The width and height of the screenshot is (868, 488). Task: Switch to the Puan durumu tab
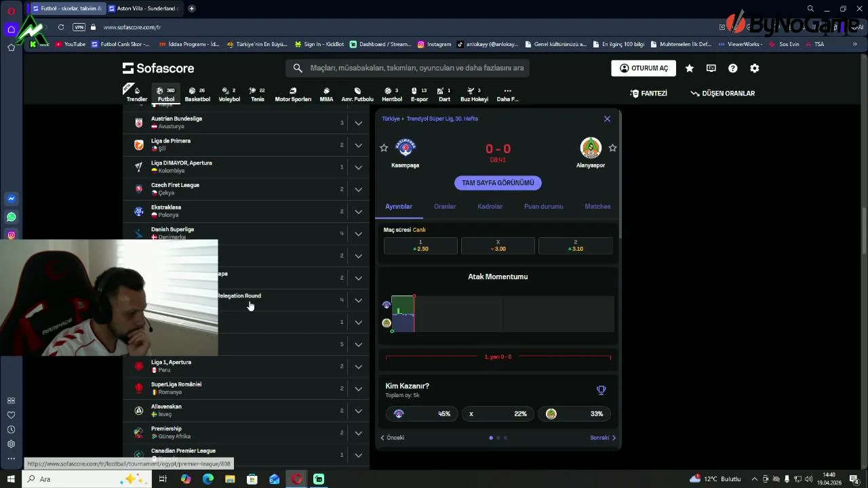(543, 207)
